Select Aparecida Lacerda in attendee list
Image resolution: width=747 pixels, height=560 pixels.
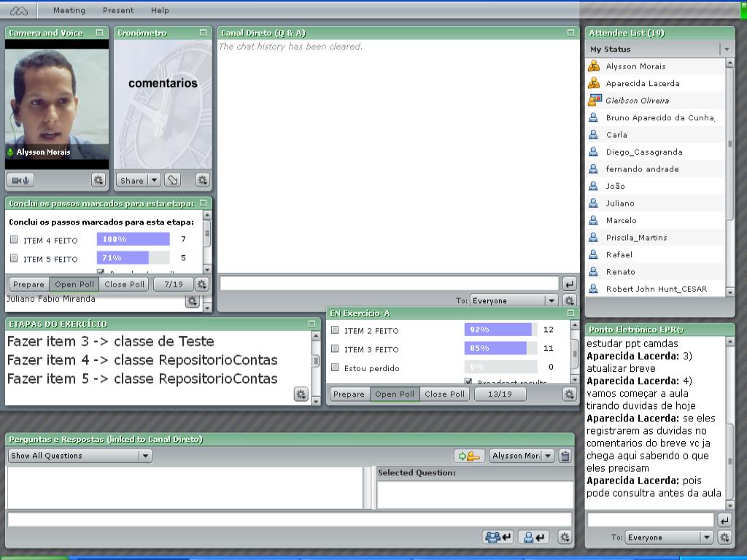pos(655,83)
